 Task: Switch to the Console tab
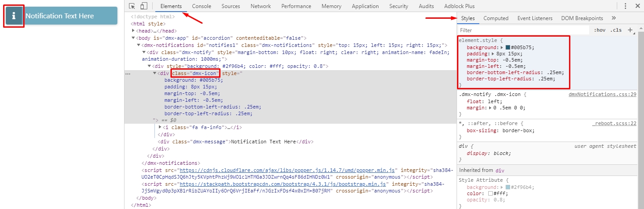[x=202, y=6]
